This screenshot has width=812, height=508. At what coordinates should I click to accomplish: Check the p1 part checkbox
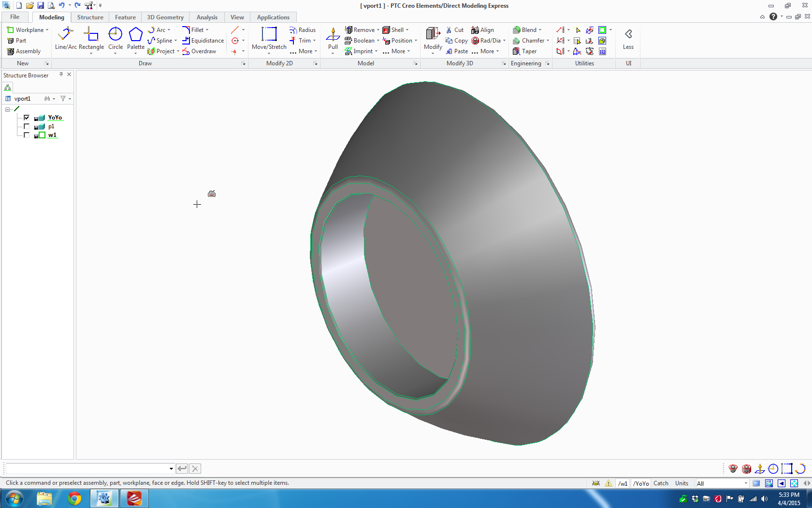point(27,126)
